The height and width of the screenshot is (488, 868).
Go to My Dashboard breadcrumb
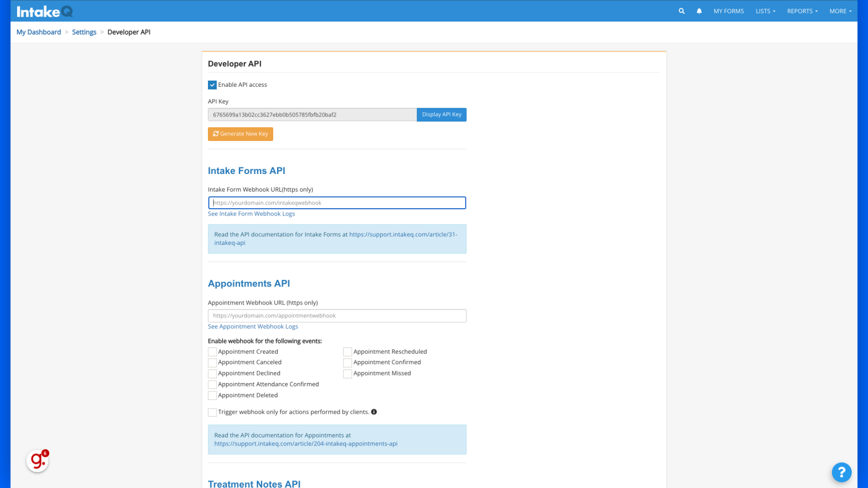pos(38,32)
